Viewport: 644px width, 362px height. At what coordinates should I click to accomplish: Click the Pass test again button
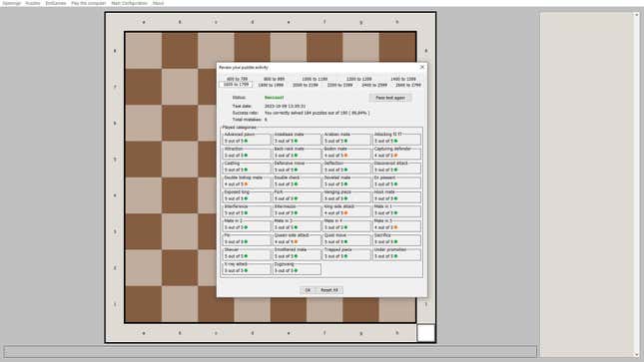click(x=390, y=98)
